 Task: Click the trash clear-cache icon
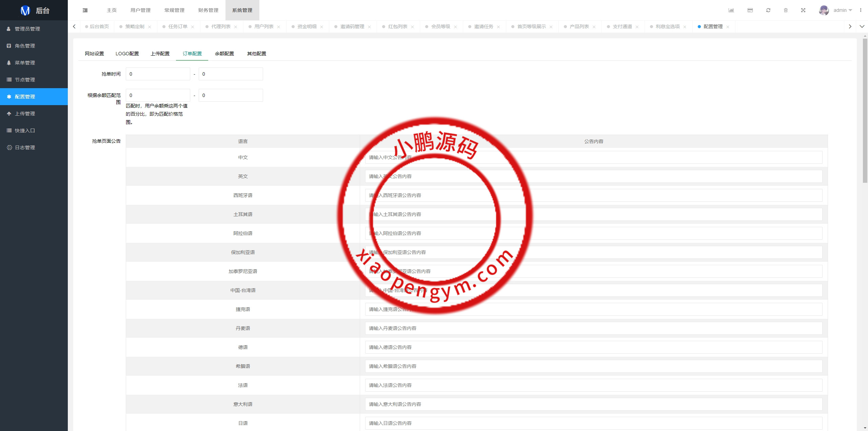[x=786, y=10]
